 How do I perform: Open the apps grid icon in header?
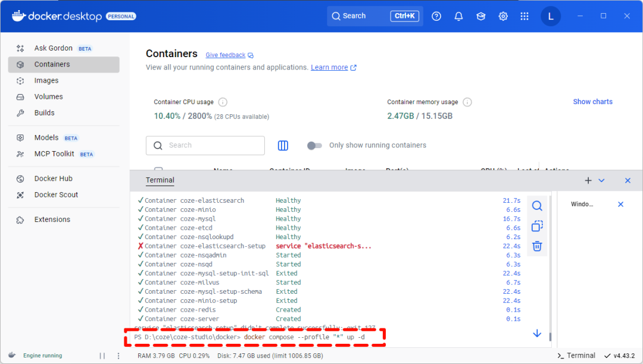click(x=525, y=16)
